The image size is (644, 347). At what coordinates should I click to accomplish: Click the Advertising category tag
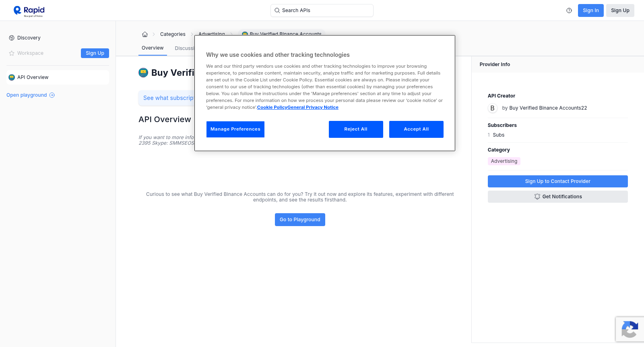504,161
